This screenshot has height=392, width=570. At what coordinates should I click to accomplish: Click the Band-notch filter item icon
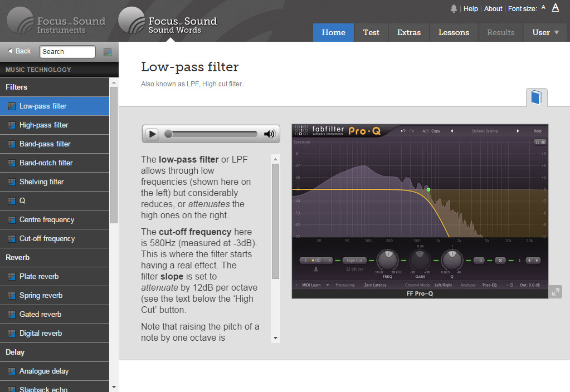point(12,163)
